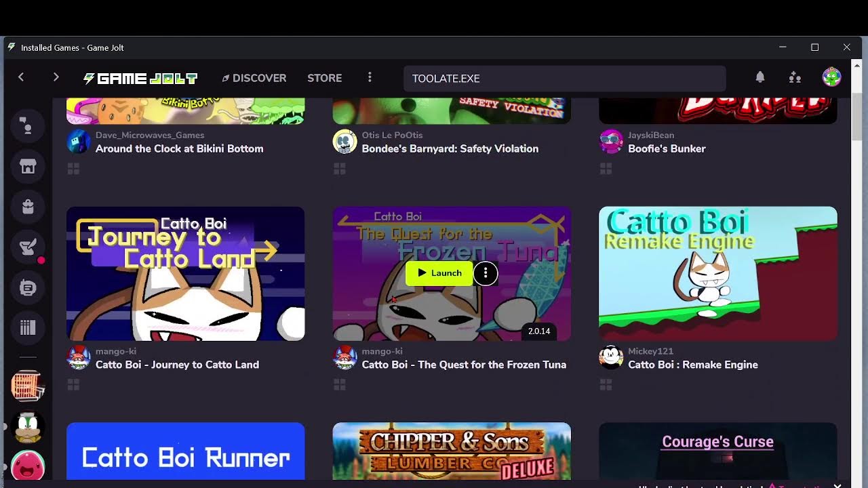Click the Game Jolt lightning icon in title bar
This screenshot has height=488, width=868.
click(12, 47)
